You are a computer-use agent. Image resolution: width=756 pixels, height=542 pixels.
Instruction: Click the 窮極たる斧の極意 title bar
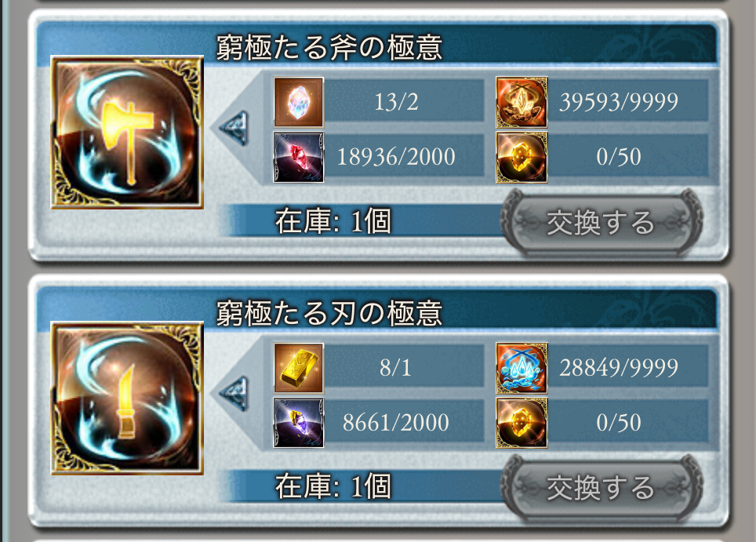[377, 47]
